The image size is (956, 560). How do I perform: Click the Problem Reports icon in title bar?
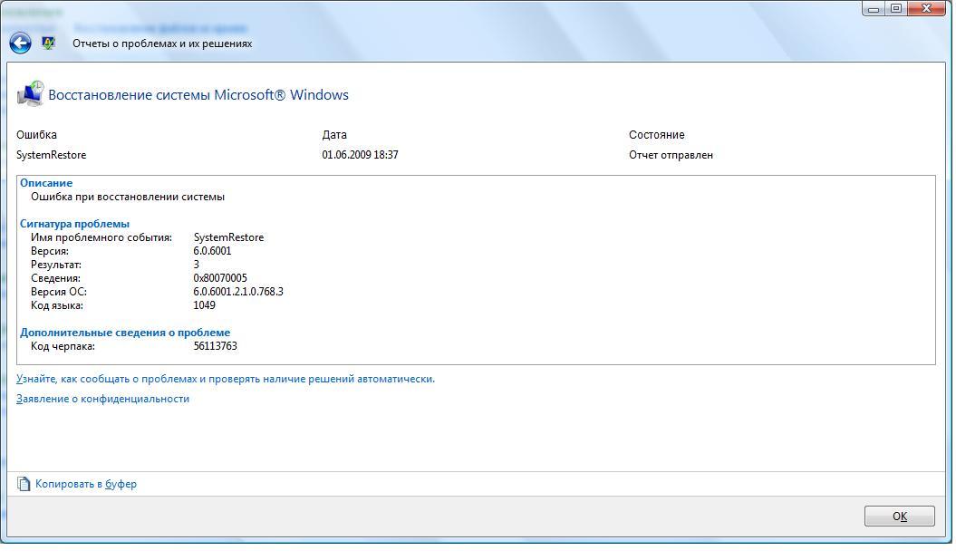tap(49, 43)
